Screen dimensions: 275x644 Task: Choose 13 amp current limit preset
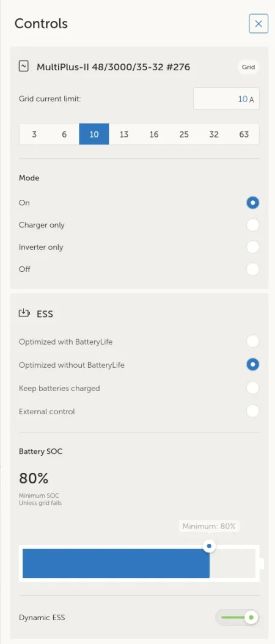pos(123,134)
